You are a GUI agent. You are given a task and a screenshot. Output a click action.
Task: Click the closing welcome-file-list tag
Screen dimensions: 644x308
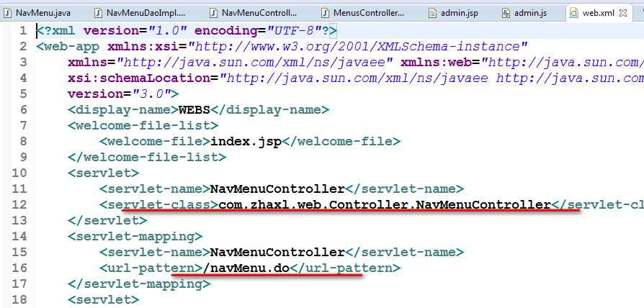[x=147, y=157]
